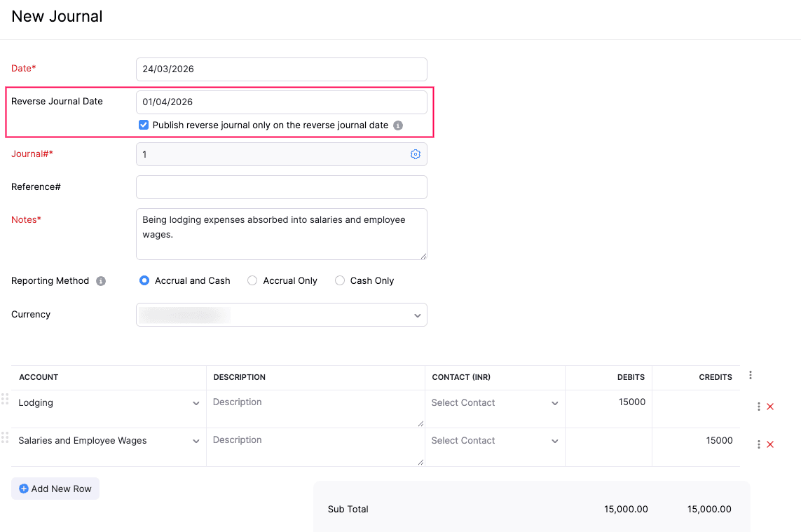
Task: Choose the Cash Only reporting method
Action: (340, 280)
